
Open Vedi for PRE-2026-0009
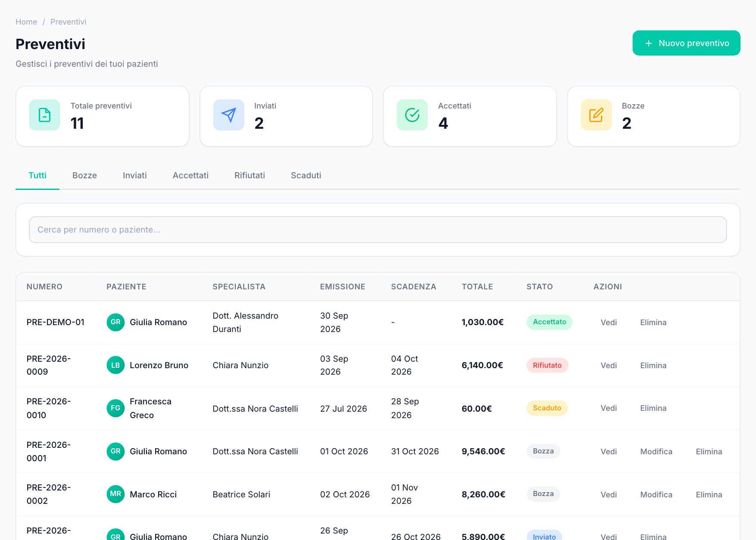click(x=609, y=366)
